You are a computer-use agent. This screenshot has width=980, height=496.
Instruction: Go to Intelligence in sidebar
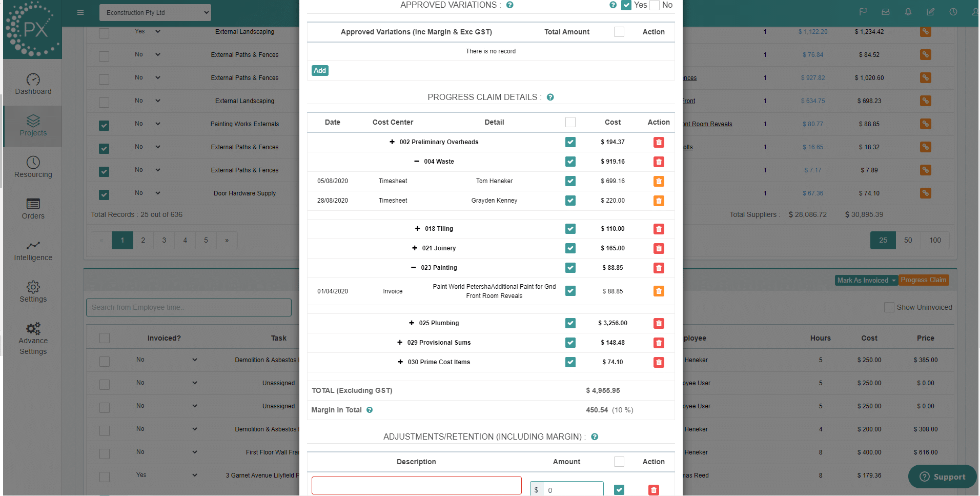[33, 251]
